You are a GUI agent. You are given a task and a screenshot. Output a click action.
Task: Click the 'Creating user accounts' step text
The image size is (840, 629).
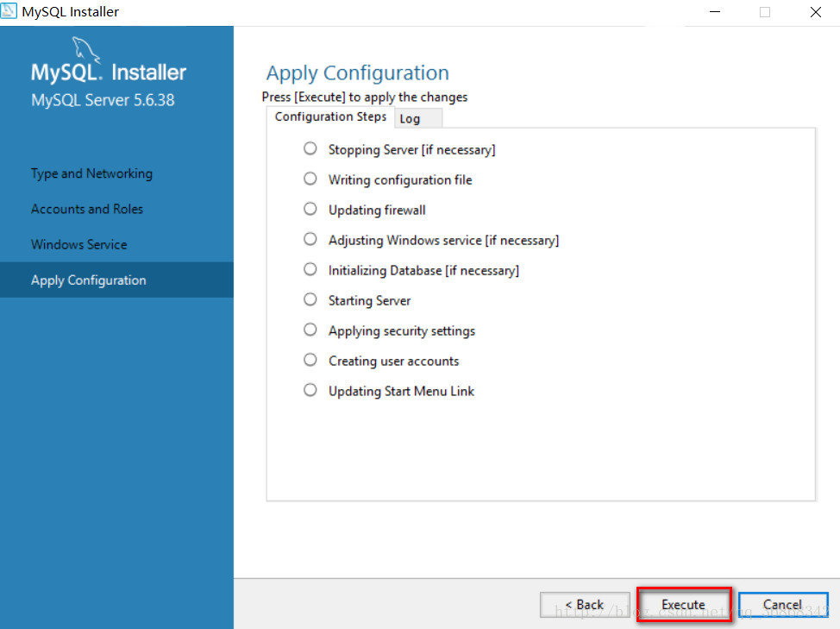tap(394, 362)
